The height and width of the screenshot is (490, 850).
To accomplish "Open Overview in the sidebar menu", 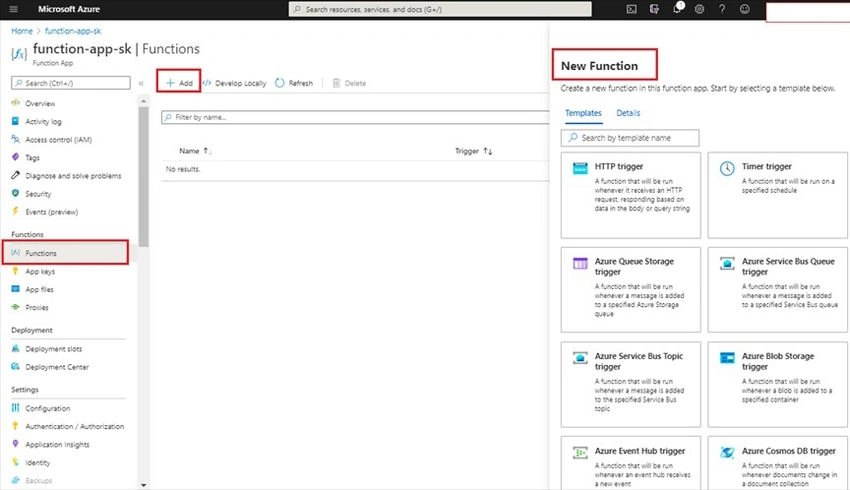I will [40, 103].
